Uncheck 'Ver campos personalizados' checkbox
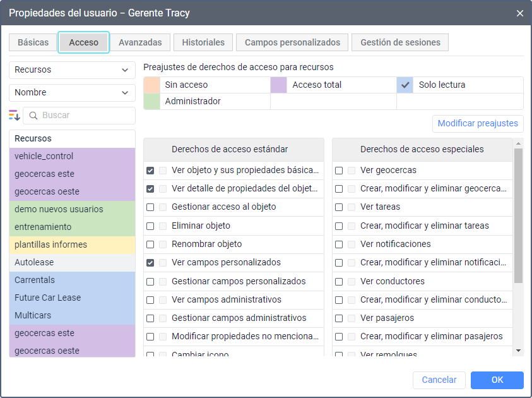The width and height of the screenshot is (532, 398). click(x=150, y=263)
